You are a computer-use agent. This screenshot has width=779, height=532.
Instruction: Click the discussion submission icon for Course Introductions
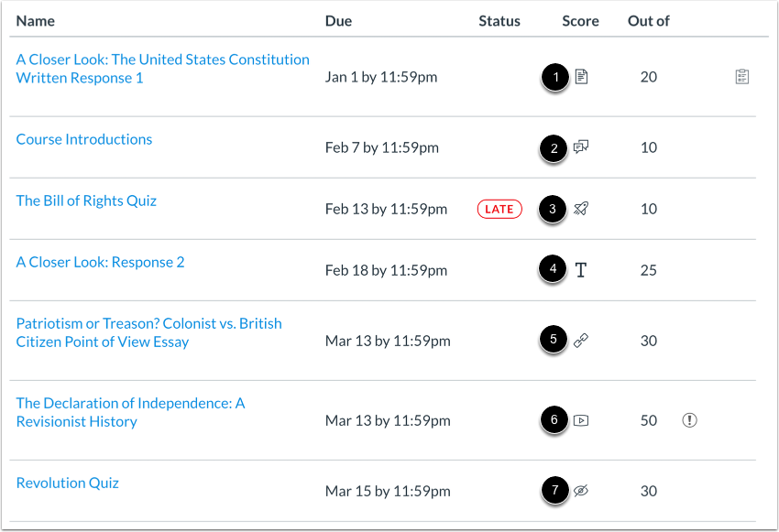point(581,147)
